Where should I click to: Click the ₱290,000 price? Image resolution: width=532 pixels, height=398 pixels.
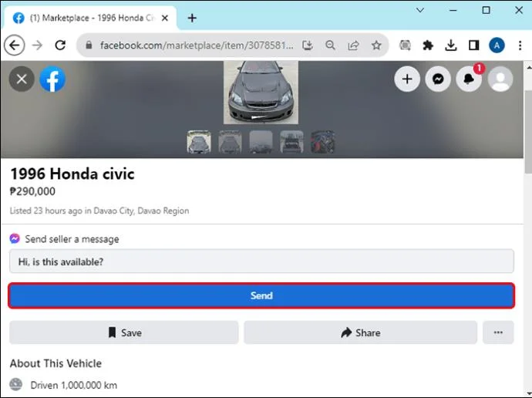coord(32,191)
